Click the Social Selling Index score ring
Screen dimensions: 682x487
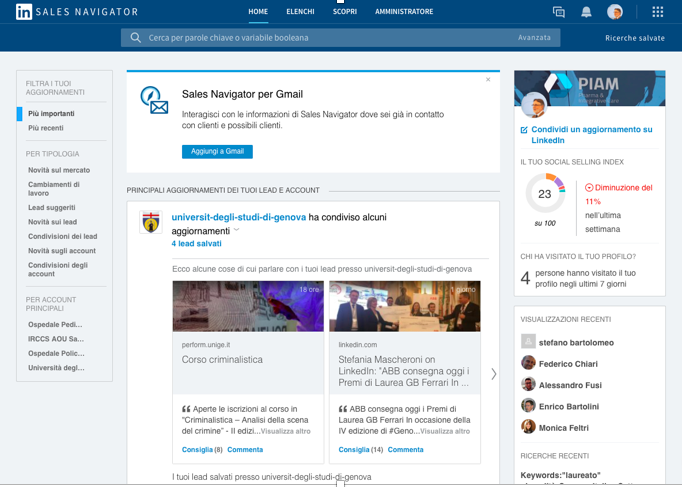click(545, 193)
